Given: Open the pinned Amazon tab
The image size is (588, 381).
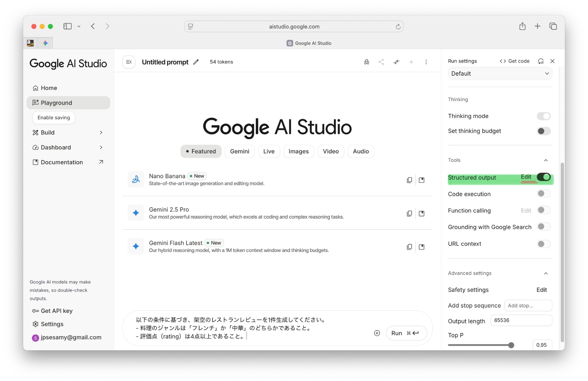Looking at the screenshot, I should click(x=30, y=43).
